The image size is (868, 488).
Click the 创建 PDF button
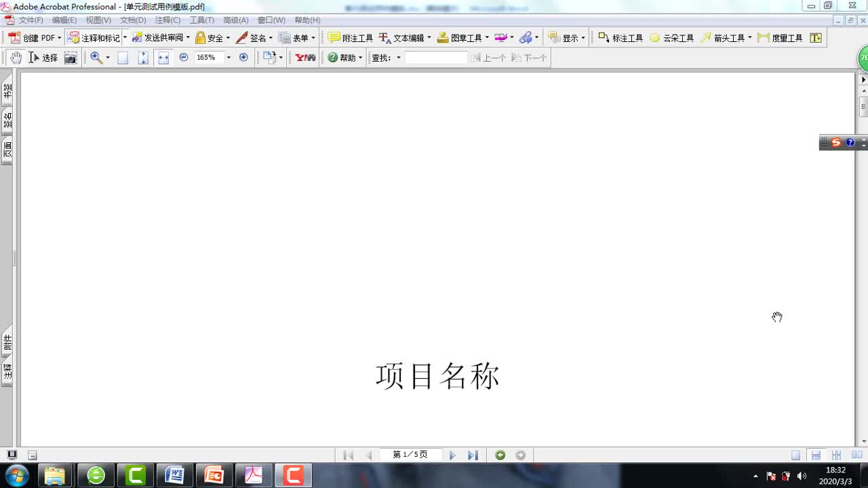tap(31, 38)
